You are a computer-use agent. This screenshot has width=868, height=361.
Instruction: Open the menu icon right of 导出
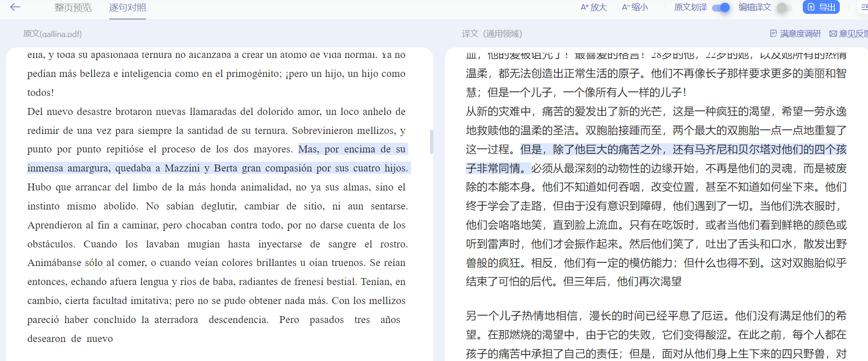pos(864,7)
